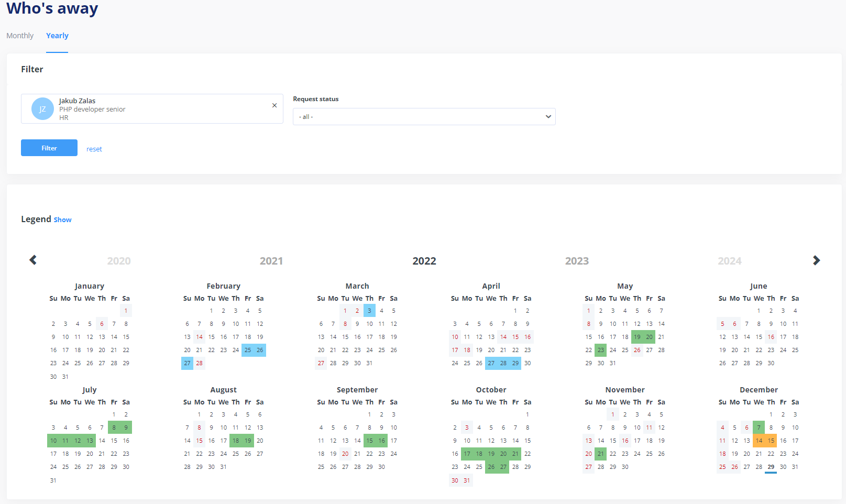
Task: Click the JZ avatar icon
Action: (42, 109)
